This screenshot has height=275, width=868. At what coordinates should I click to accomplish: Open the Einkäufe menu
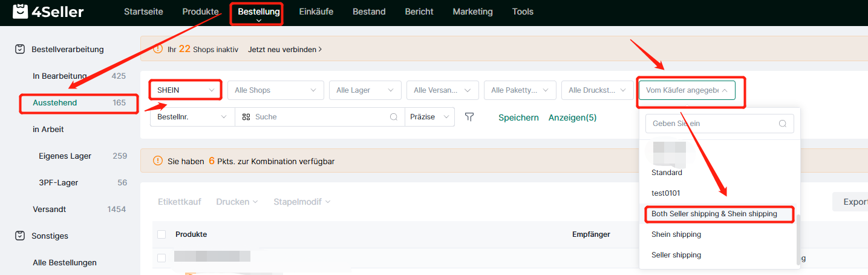click(x=316, y=12)
